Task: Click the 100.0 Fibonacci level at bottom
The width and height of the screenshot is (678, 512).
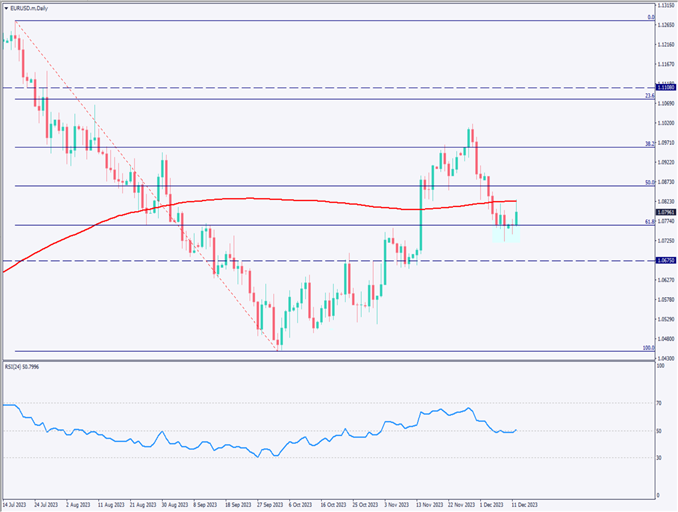Action: (x=400, y=351)
